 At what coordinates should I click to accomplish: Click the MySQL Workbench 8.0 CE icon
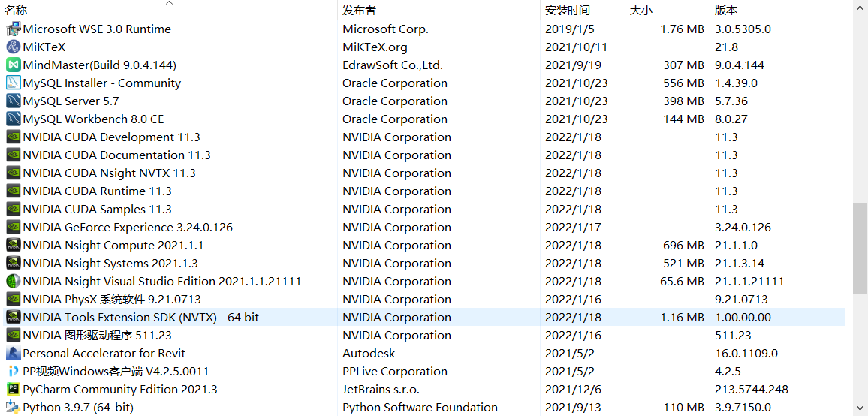pos(14,119)
